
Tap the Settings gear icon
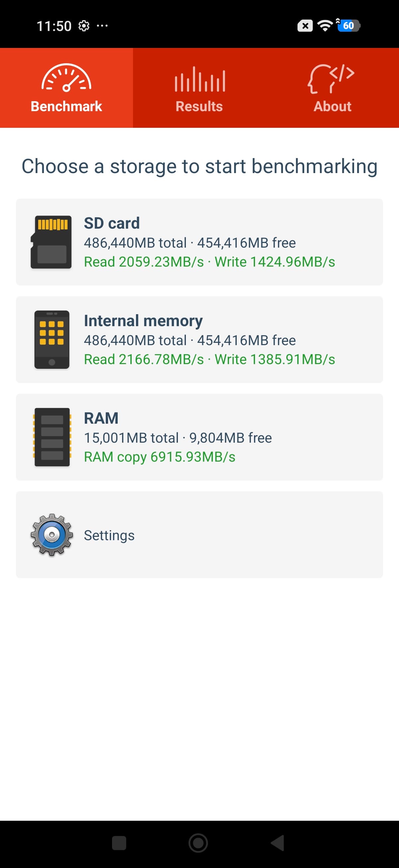coord(52,535)
